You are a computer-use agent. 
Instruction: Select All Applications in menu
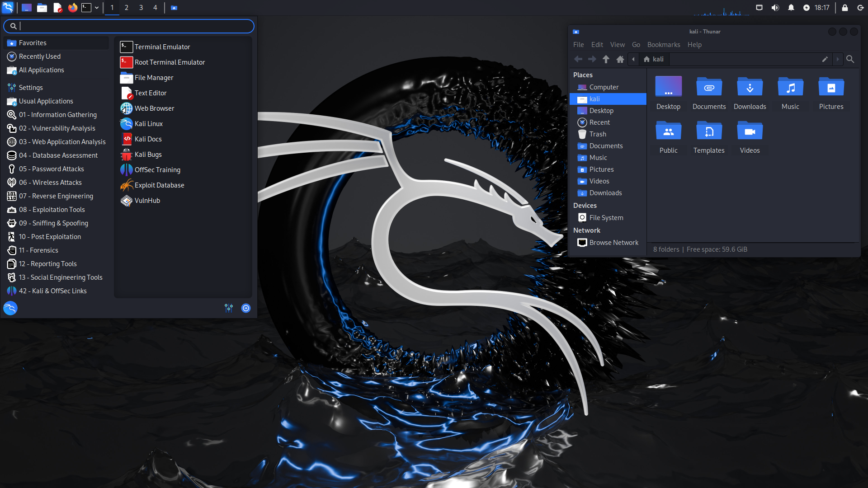[42, 70]
